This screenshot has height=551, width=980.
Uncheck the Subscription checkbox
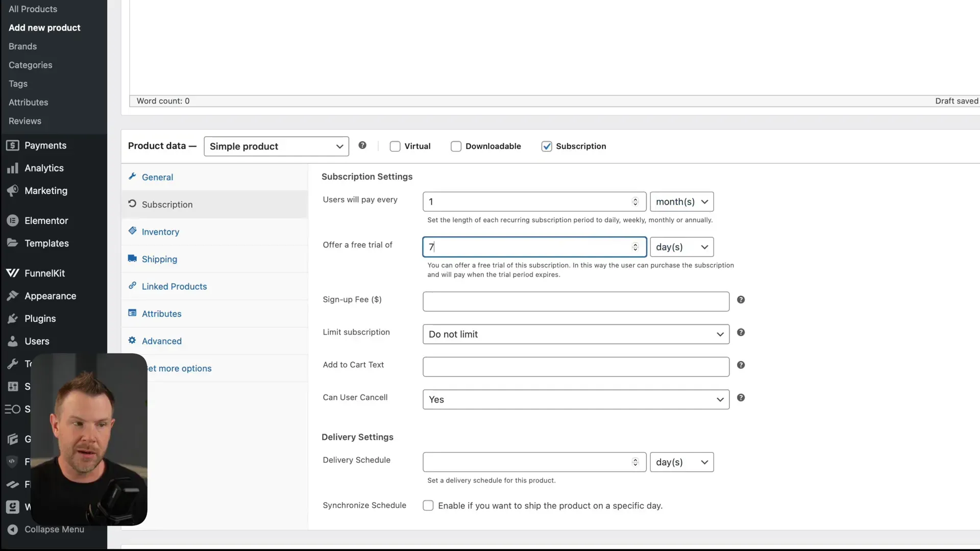pyautogui.click(x=547, y=146)
